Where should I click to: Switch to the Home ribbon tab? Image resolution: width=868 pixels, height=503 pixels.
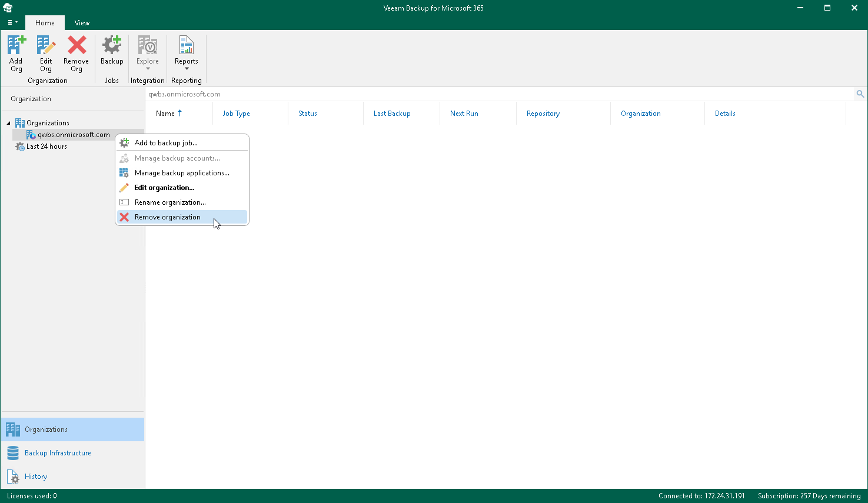[x=45, y=23]
